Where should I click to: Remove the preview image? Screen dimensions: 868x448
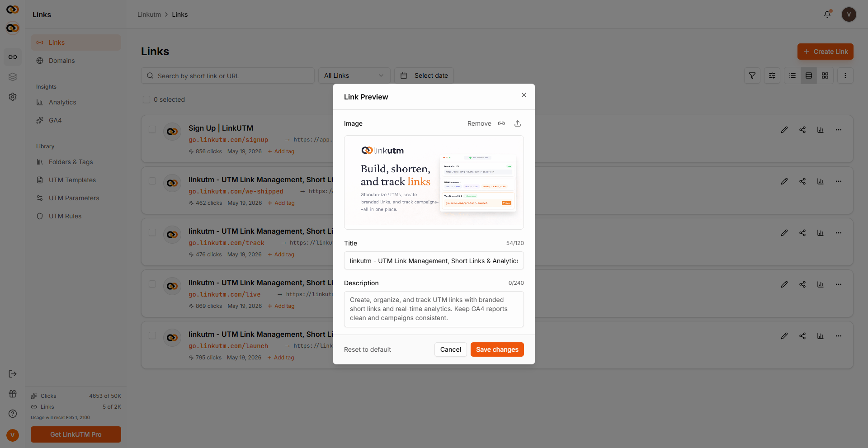pos(479,123)
